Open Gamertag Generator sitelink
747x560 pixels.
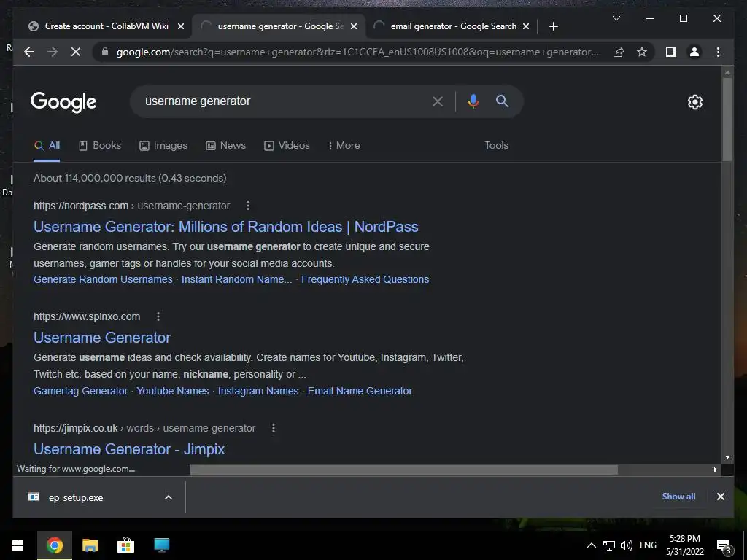(80, 391)
